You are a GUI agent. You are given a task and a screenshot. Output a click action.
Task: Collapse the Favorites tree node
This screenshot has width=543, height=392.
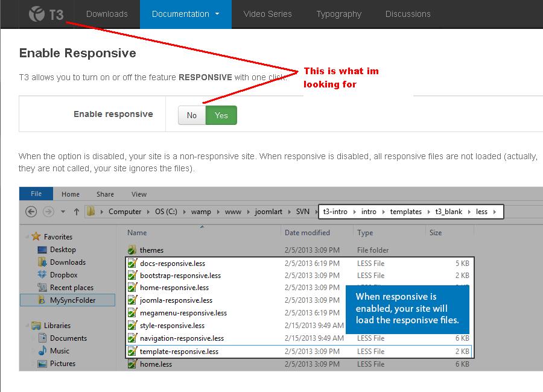pos(27,237)
